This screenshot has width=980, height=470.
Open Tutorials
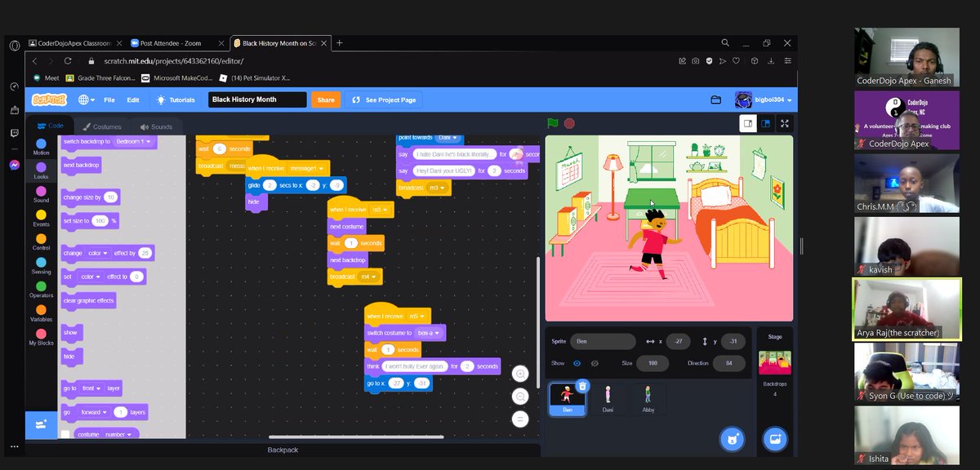(176, 100)
